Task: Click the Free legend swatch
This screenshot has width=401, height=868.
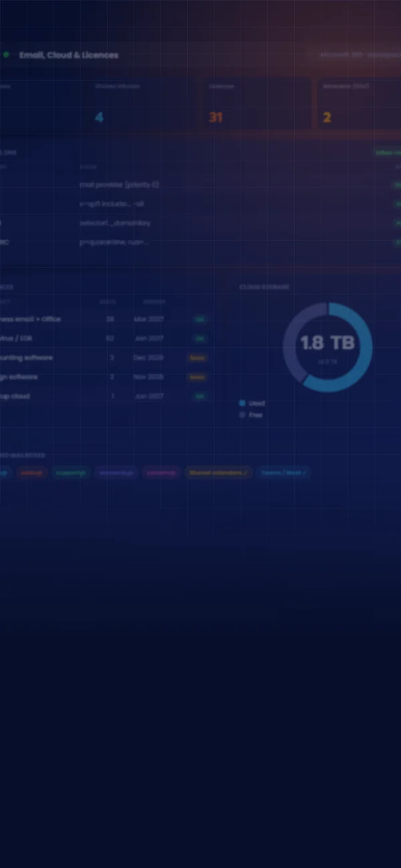Action: click(243, 415)
